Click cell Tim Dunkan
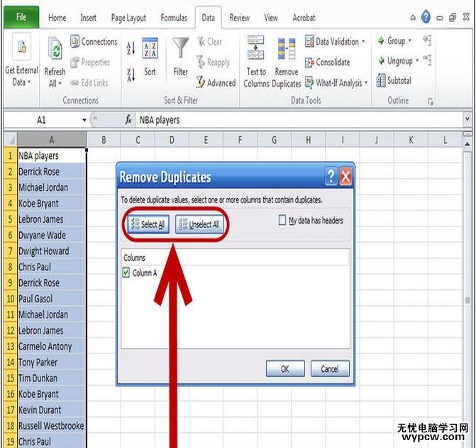The image size is (476, 448). 52,378
